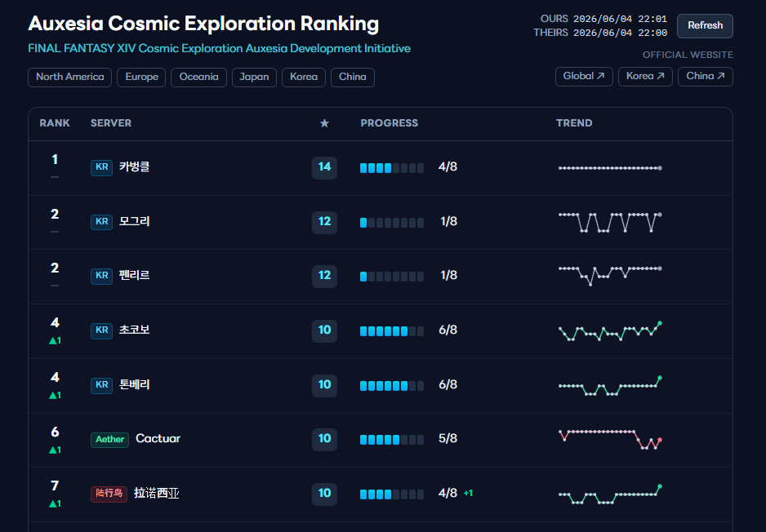Select the Japan region filter
Screen dimensions: 766x532
(x=254, y=78)
